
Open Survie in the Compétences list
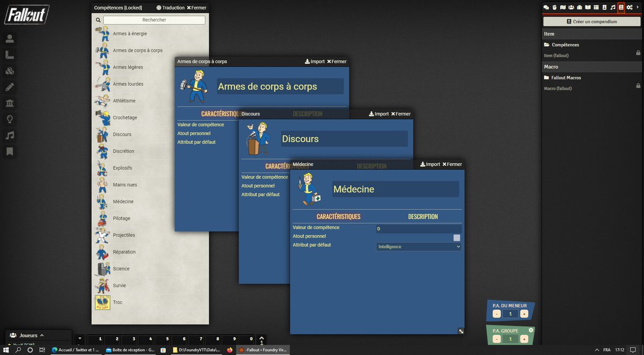click(150, 285)
